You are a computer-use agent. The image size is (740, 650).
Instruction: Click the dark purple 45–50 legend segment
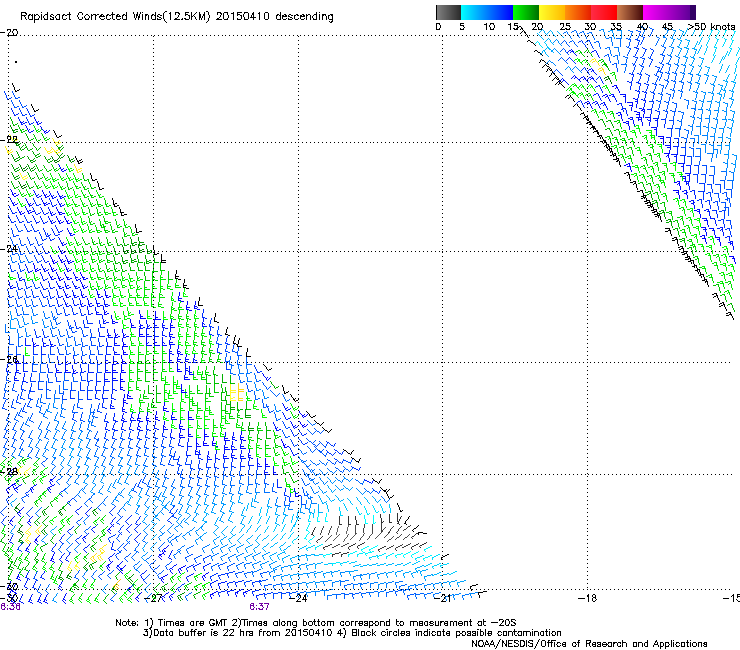pos(682,12)
